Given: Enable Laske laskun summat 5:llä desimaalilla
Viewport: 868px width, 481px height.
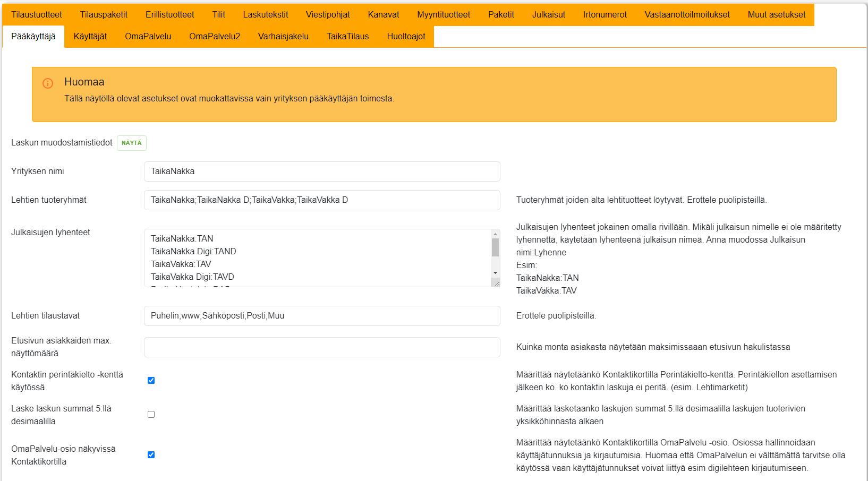Looking at the screenshot, I should pyautogui.click(x=151, y=415).
